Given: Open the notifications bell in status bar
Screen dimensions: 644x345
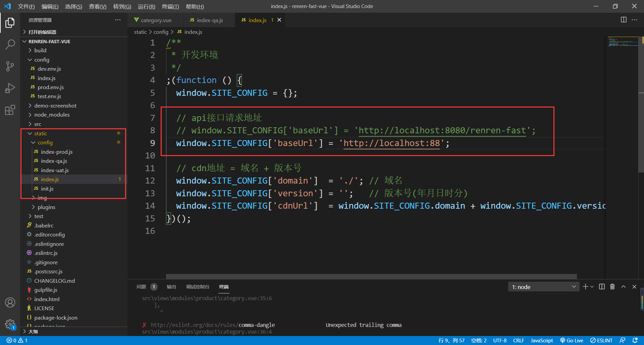Looking at the screenshot, I should point(635,340).
